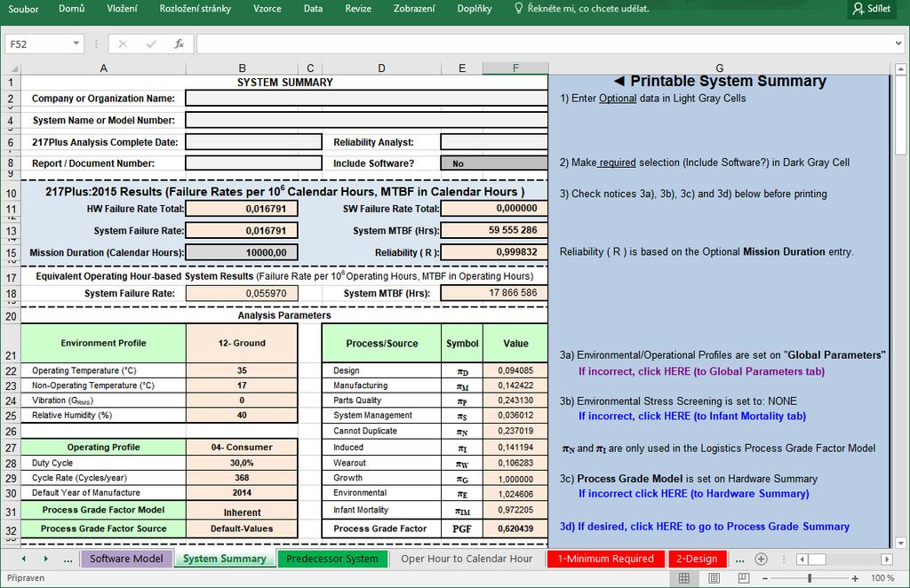Click the add new sheet plus icon

(761, 559)
